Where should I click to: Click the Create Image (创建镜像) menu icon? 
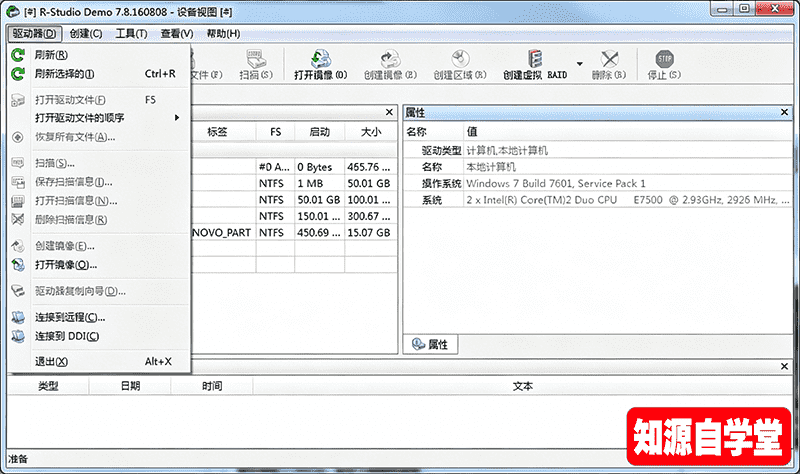[18, 246]
